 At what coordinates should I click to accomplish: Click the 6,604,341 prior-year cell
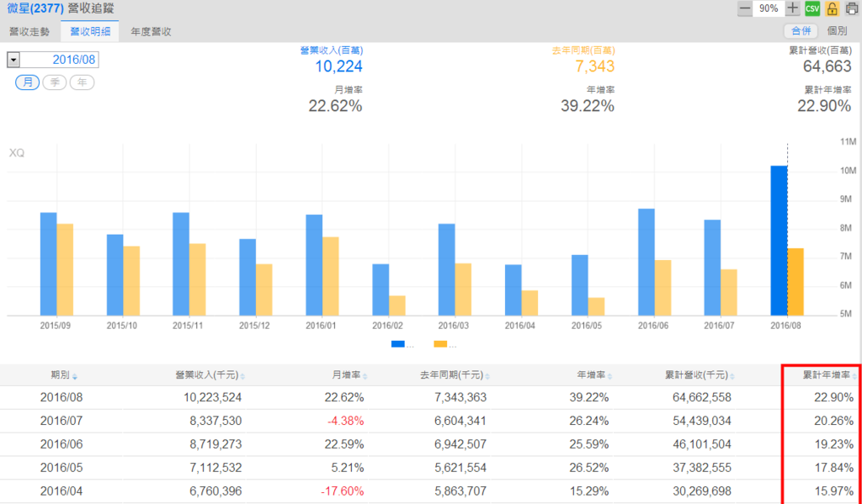pyautogui.click(x=460, y=421)
